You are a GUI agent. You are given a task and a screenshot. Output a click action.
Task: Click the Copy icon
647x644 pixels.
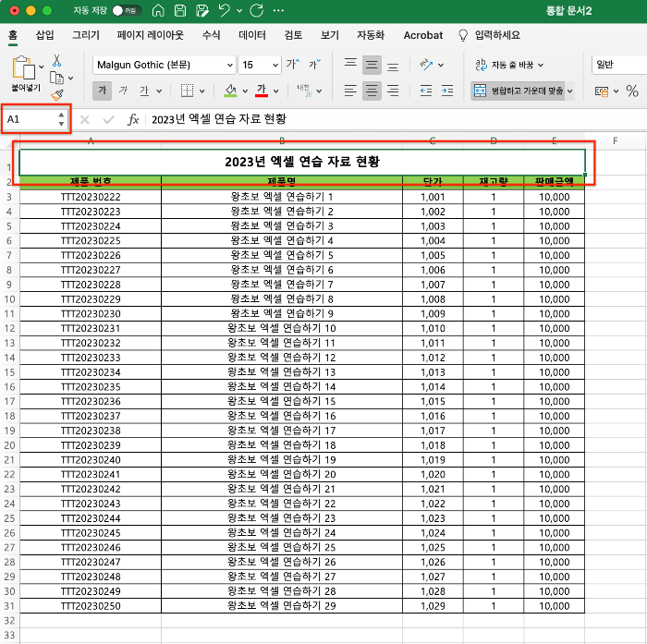coord(56,78)
